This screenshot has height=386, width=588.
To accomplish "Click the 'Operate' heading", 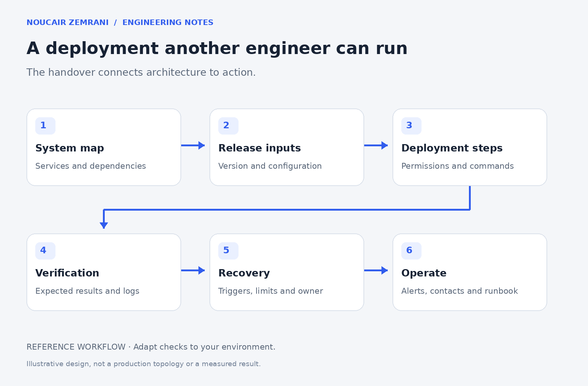I will click(x=424, y=273).
